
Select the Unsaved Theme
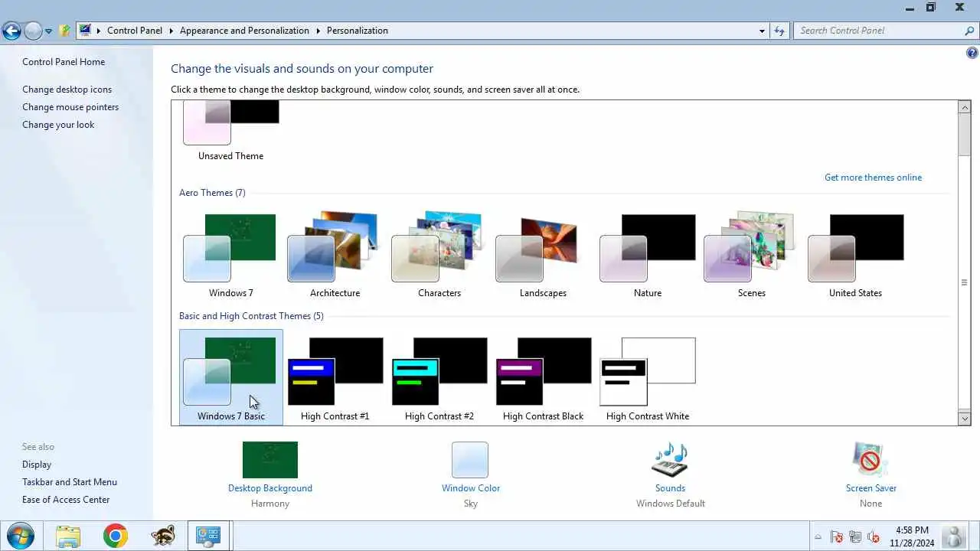[x=230, y=131]
